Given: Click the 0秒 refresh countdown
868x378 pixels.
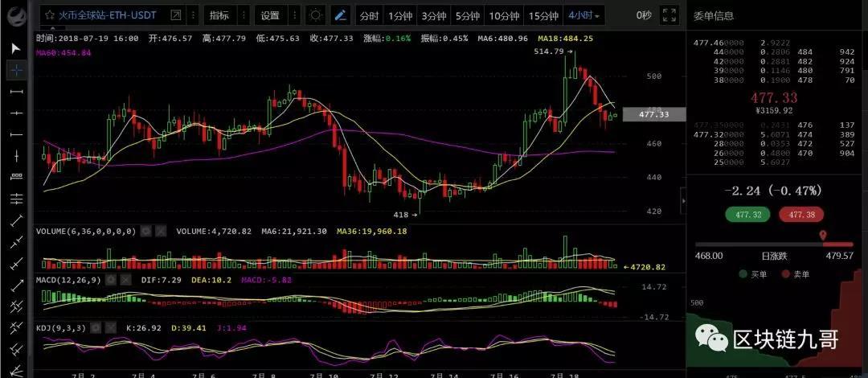Looking at the screenshot, I should click(x=644, y=15).
